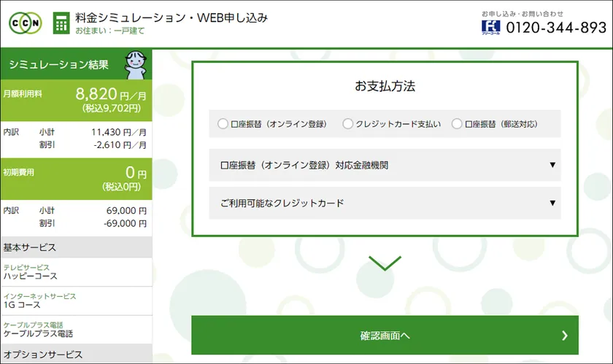Expand ご利用可能なクレジットカード section
Image resolution: width=613 pixels, height=364 pixels.
click(x=385, y=203)
